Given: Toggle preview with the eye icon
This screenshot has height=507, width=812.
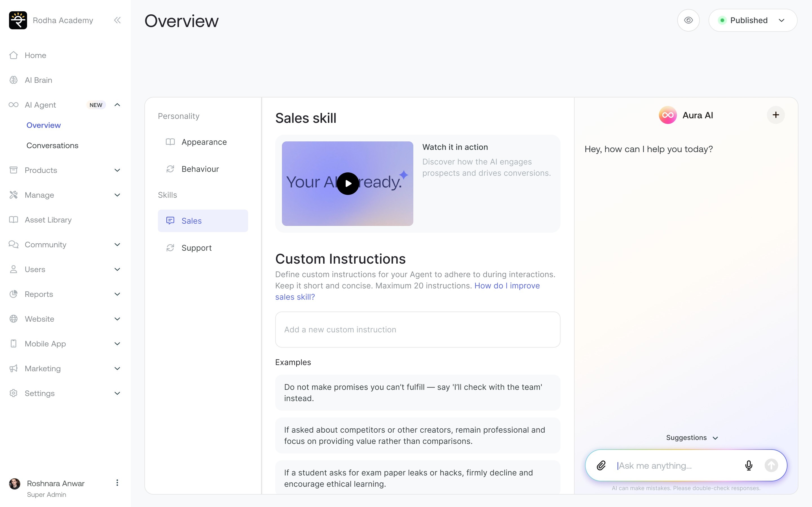Looking at the screenshot, I should (688, 20).
